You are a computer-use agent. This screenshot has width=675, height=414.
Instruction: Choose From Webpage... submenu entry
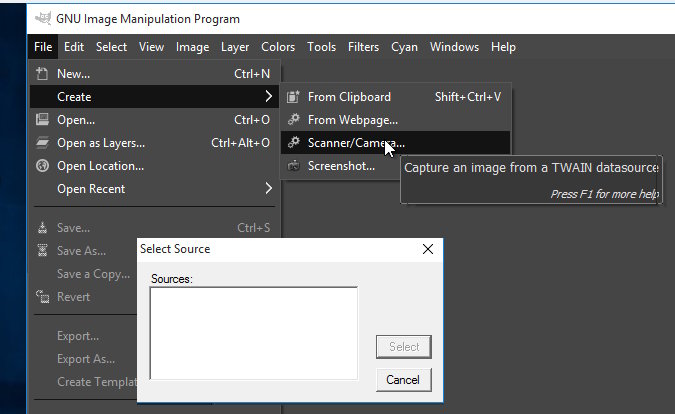pos(396,120)
